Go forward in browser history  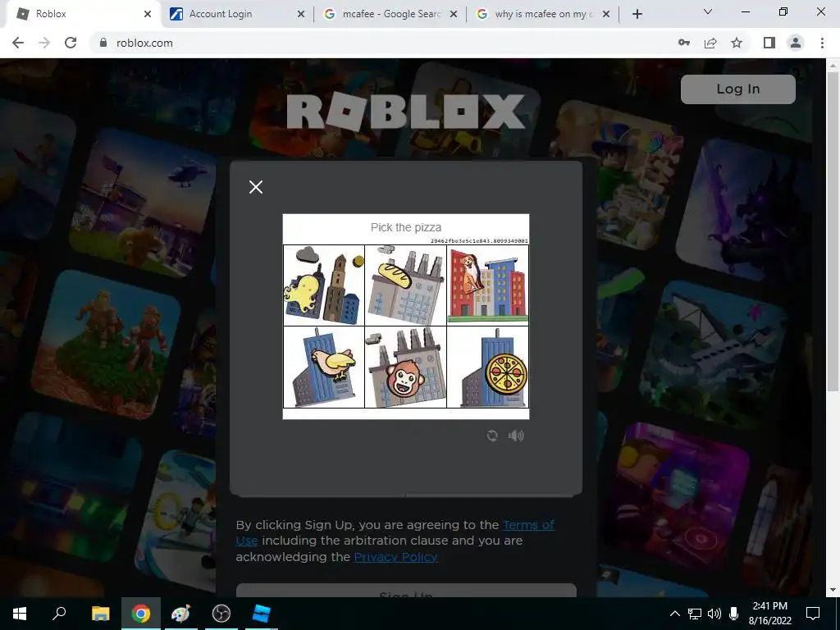click(x=44, y=43)
